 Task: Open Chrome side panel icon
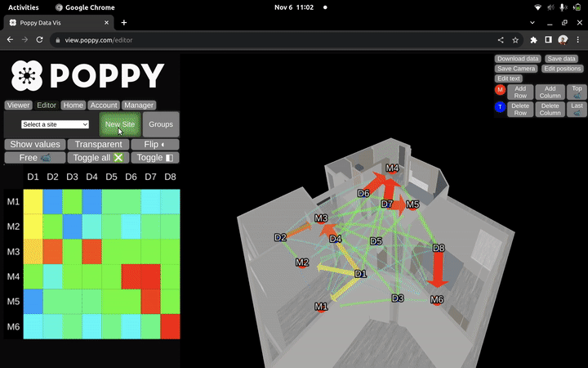548,40
